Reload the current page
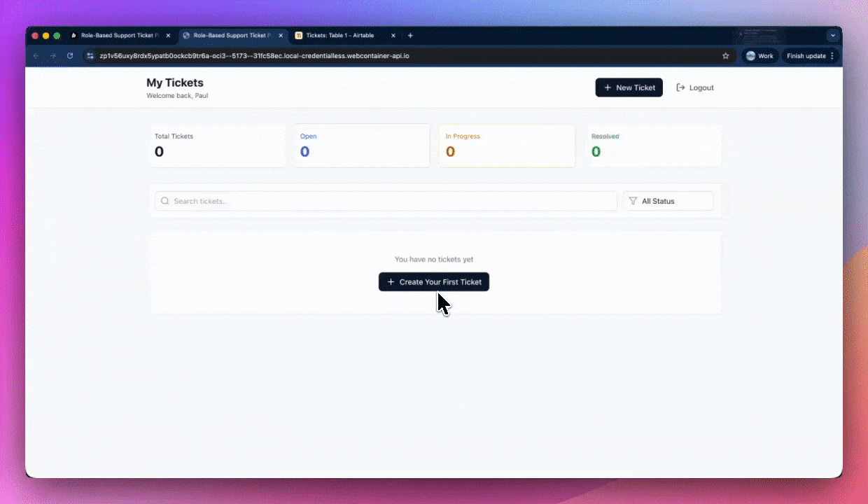This screenshot has height=504, width=868. [x=69, y=56]
